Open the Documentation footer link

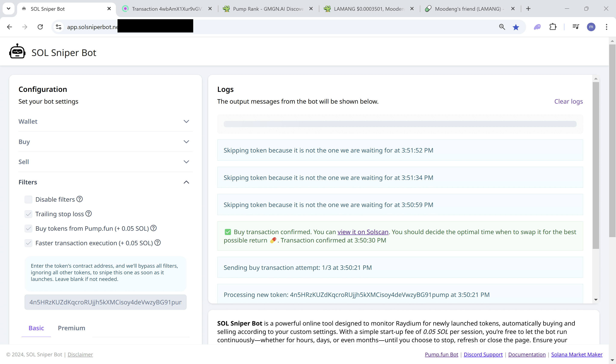pos(527,354)
